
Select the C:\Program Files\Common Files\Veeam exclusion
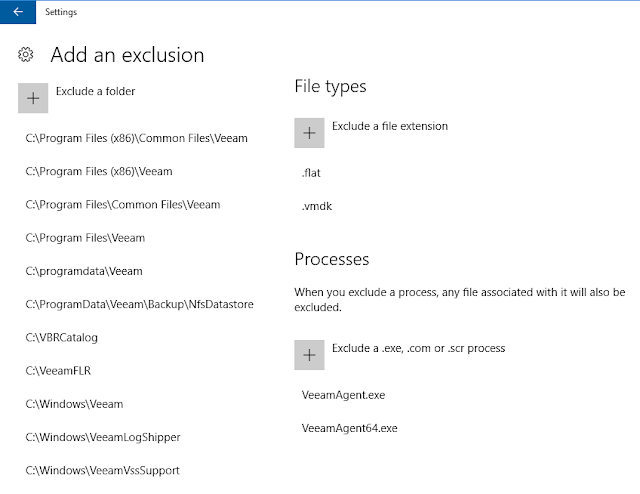click(123, 204)
